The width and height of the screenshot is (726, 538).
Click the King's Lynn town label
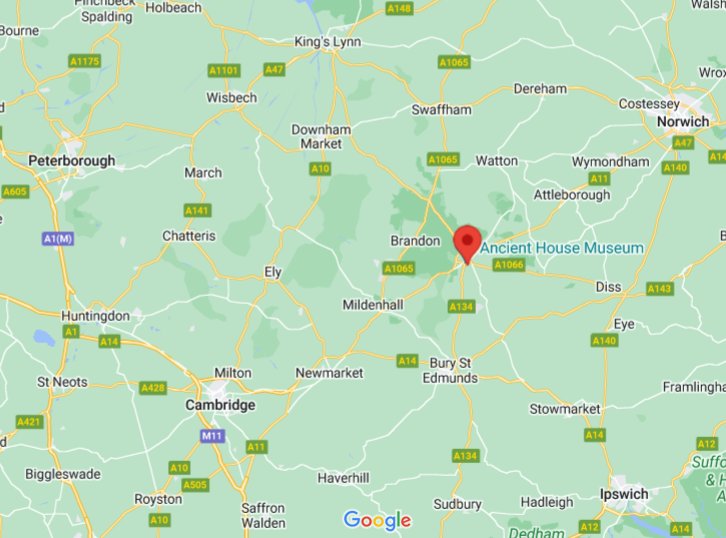(x=328, y=42)
